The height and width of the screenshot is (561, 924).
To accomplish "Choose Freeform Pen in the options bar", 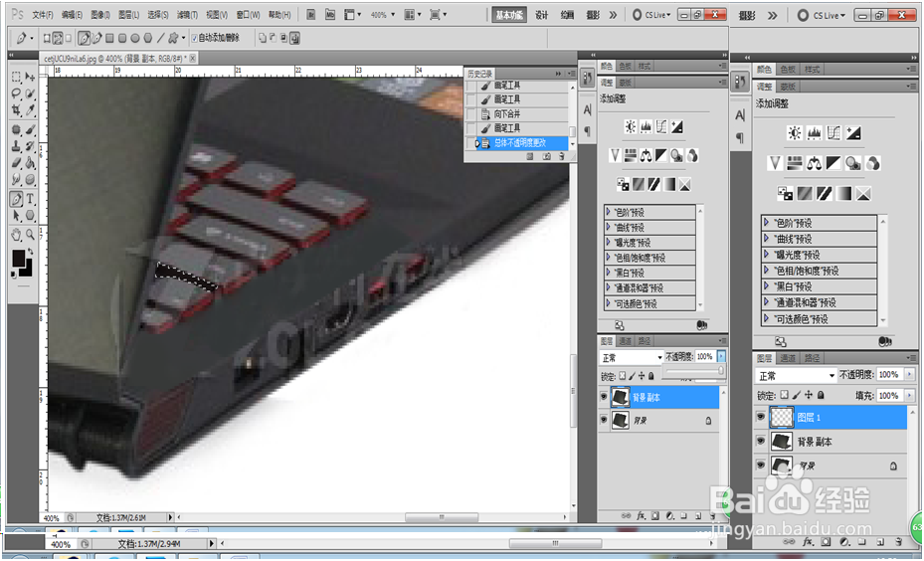I will 96,39.
